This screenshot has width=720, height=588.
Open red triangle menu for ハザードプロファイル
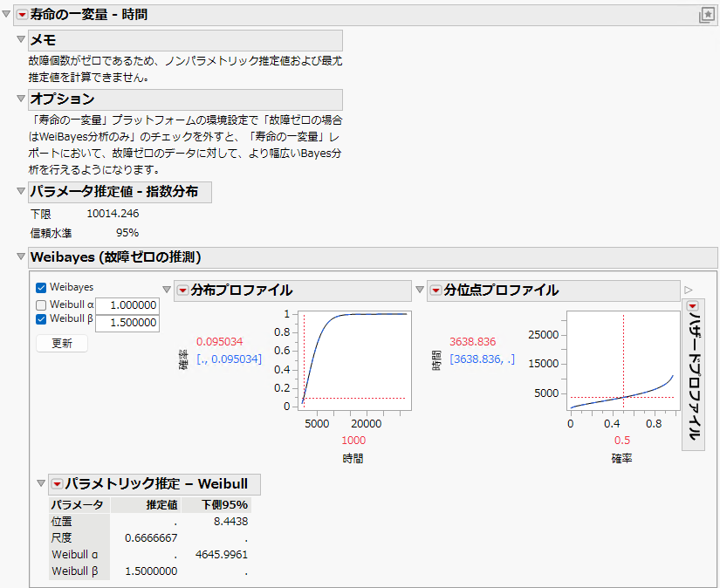tap(693, 306)
